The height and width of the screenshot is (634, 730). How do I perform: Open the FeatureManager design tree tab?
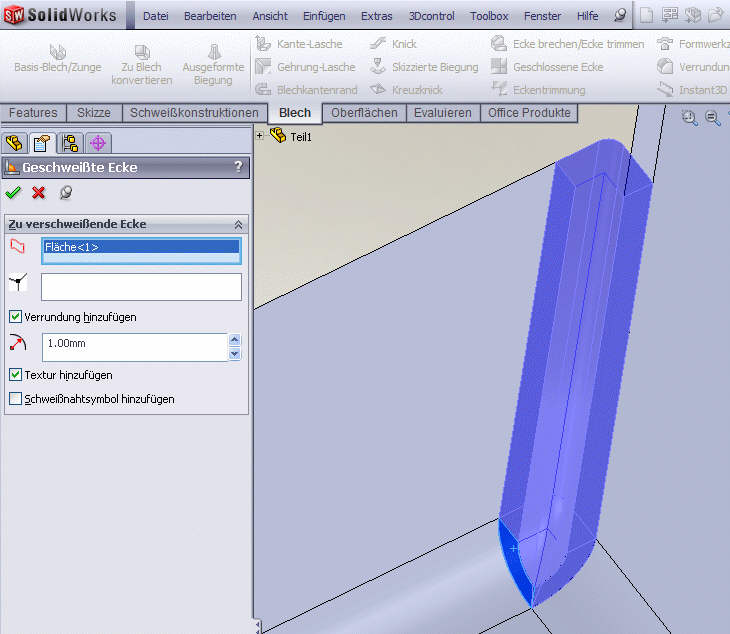15,143
